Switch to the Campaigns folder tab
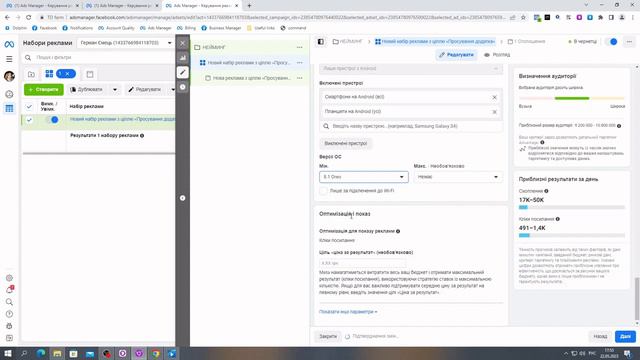640x360 pixels. click(x=31, y=74)
